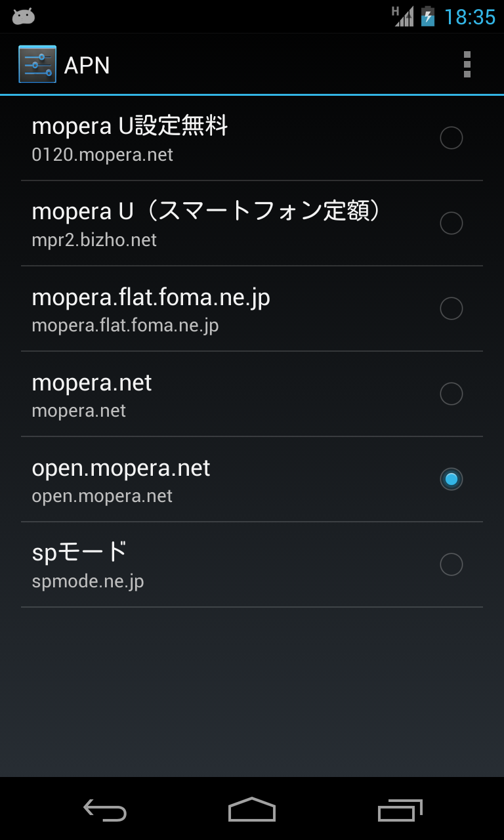This screenshot has width=504, height=840.
Task: Tap the selected open.mopera.net radio button
Action: pyautogui.click(x=451, y=479)
